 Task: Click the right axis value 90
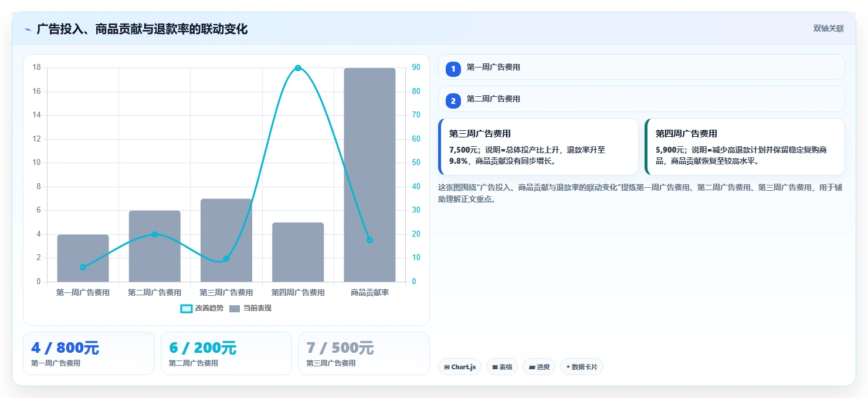(x=415, y=68)
